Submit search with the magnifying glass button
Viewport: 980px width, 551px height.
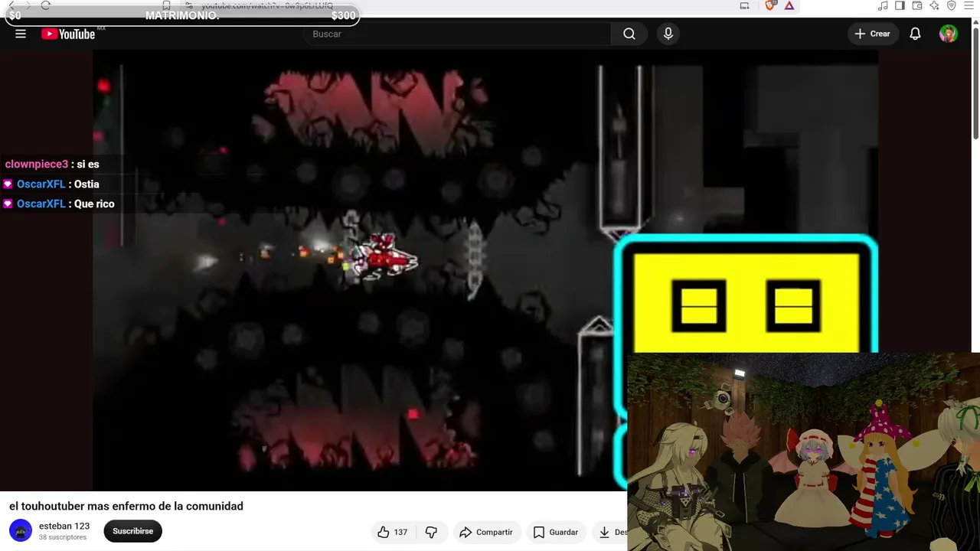(x=629, y=34)
